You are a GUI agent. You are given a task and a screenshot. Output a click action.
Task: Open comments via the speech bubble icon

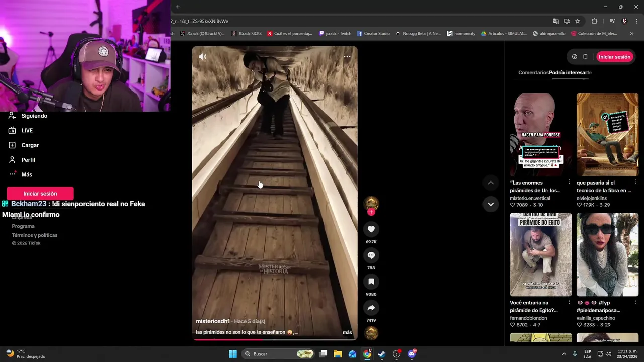(x=371, y=255)
